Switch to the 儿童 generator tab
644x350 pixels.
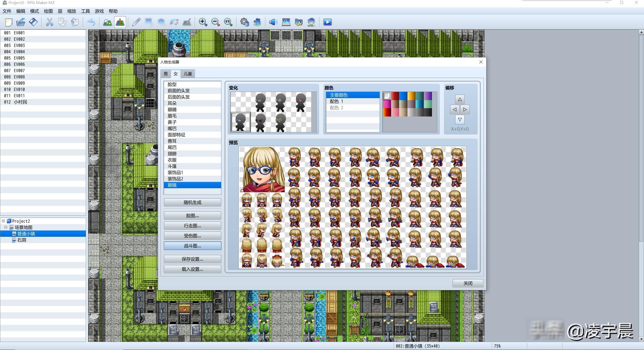click(x=187, y=73)
